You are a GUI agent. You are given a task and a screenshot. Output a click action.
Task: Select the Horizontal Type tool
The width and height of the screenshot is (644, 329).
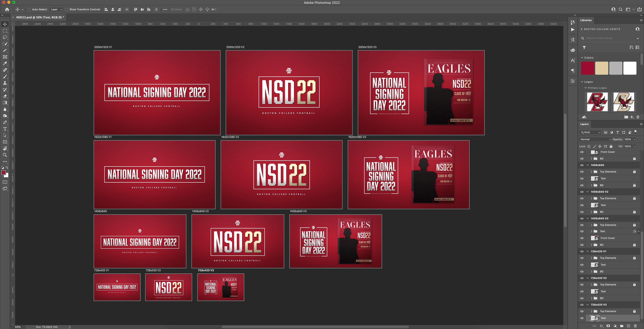click(x=5, y=129)
